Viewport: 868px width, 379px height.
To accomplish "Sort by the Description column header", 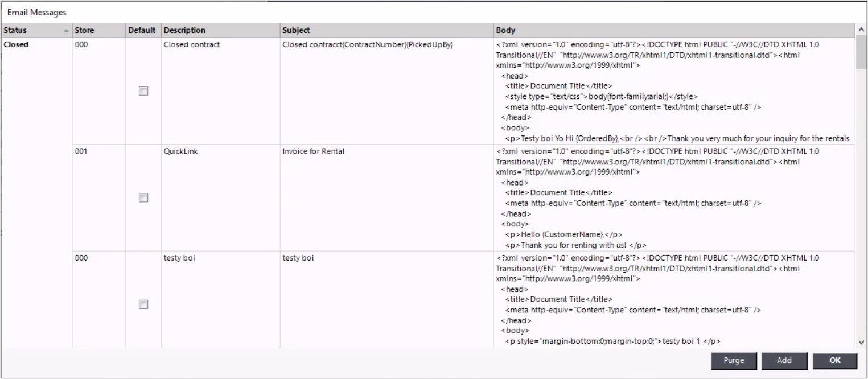I will (x=184, y=30).
